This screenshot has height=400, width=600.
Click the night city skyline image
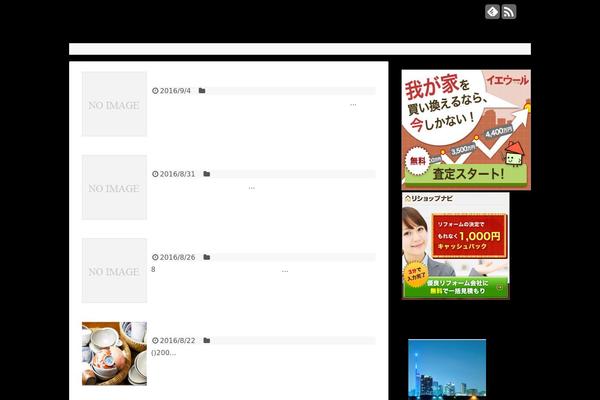pyautogui.click(x=447, y=369)
